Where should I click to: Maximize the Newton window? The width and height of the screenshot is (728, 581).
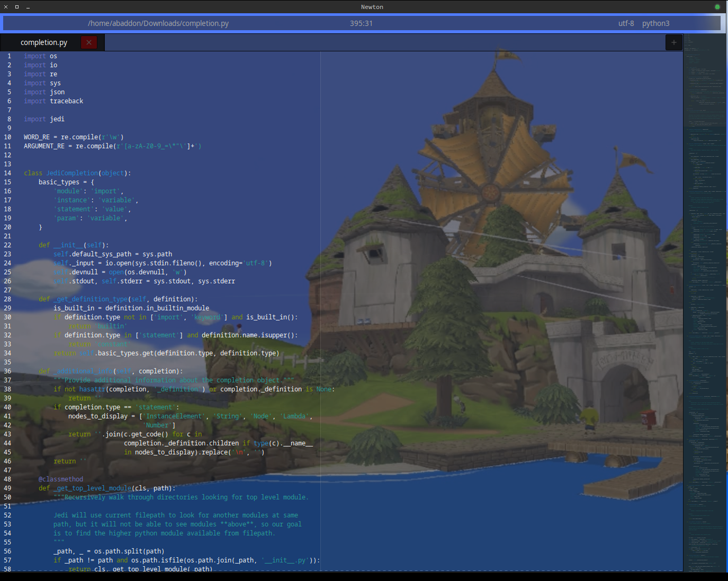click(x=17, y=7)
